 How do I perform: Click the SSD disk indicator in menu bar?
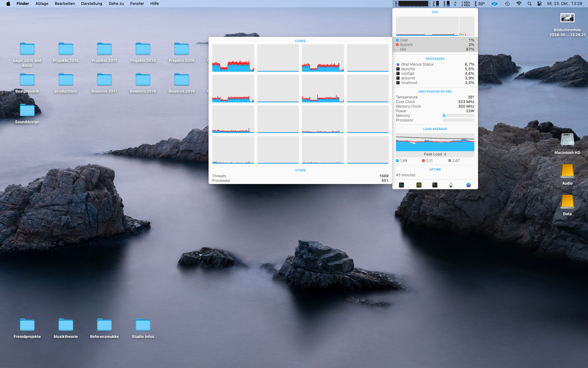[x=447, y=4]
